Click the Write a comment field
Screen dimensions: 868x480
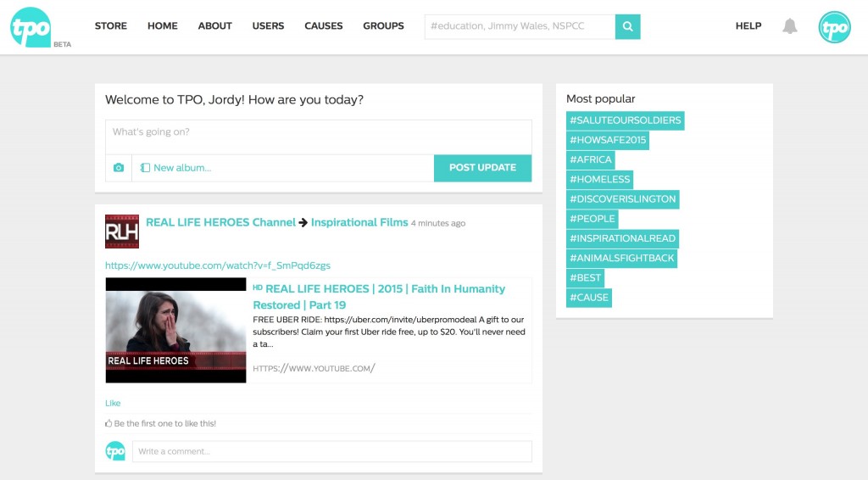(331, 451)
